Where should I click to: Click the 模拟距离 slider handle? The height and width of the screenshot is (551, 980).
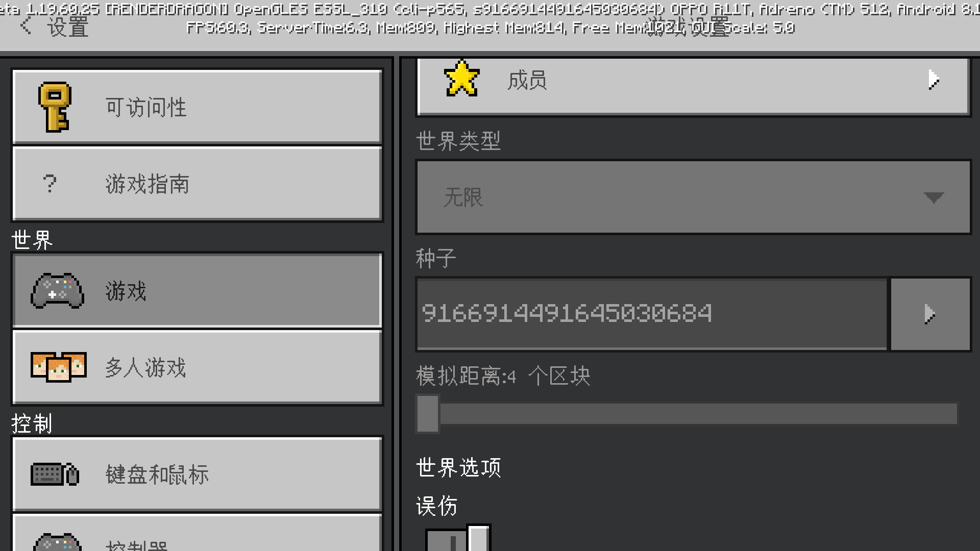point(428,414)
